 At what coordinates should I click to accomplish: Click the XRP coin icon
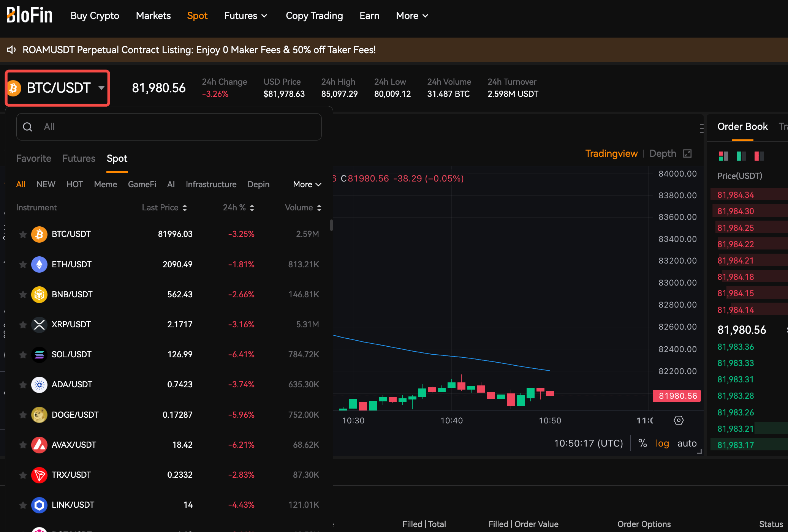(39, 325)
